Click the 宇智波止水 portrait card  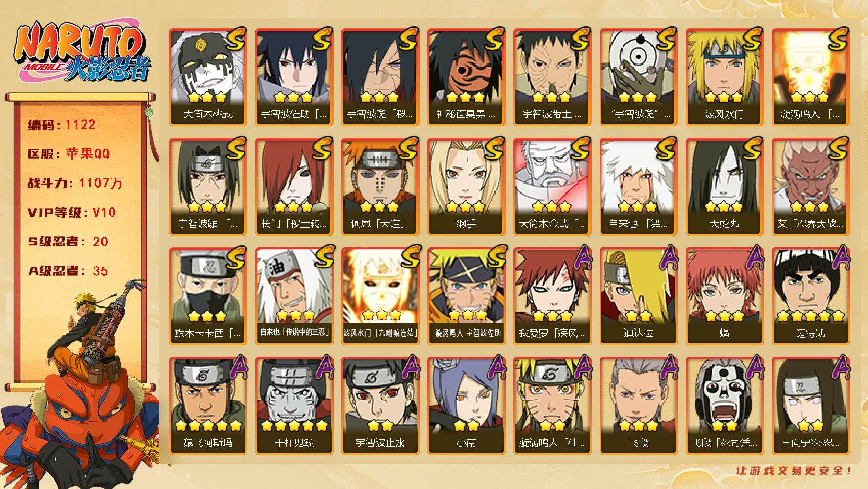(380, 405)
